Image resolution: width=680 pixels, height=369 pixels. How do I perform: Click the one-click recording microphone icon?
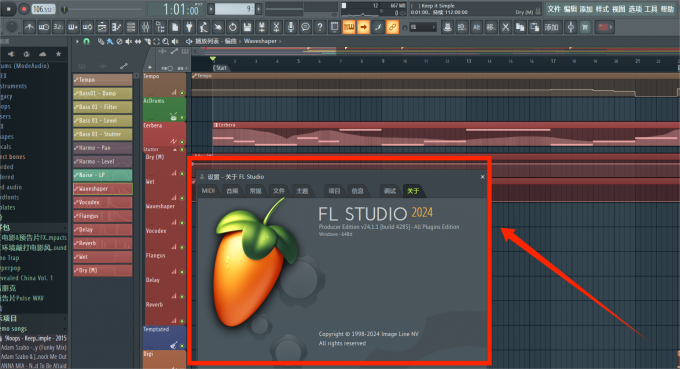(x=291, y=27)
